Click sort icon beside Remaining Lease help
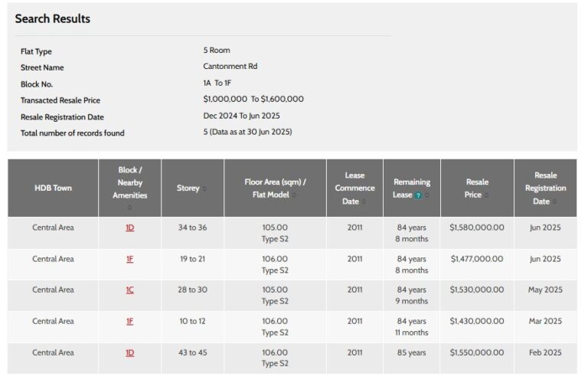This screenshot has width=588, height=380. click(426, 195)
